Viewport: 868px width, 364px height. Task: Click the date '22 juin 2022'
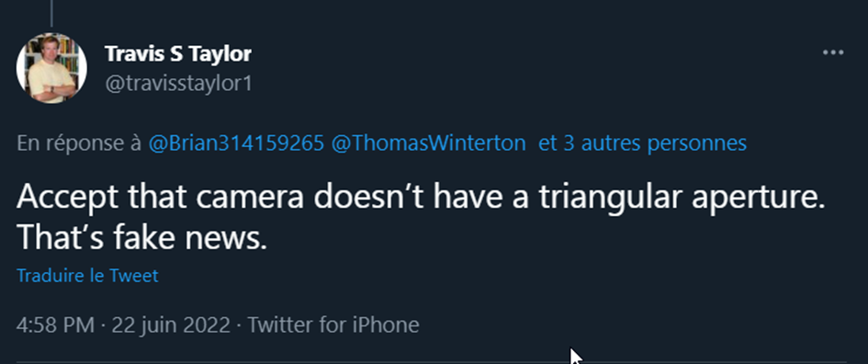pos(171,324)
